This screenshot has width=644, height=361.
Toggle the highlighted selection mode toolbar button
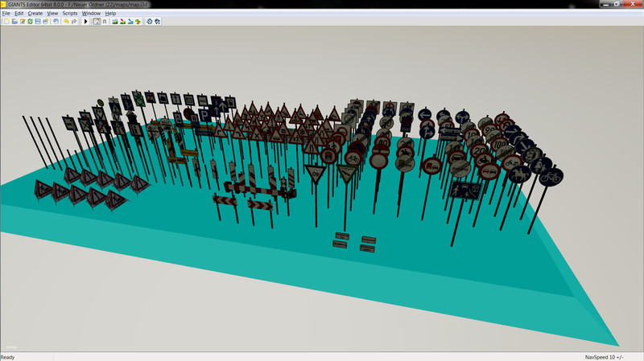(97, 22)
